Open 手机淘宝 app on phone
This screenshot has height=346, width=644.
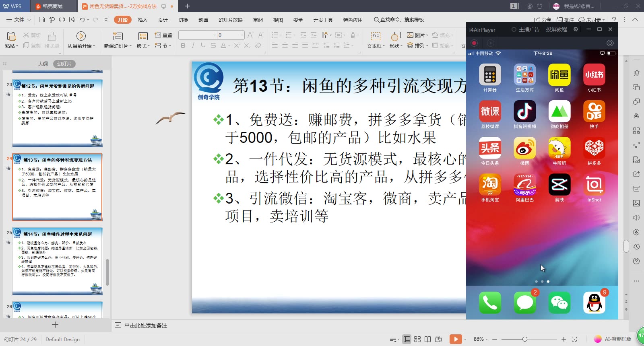(490, 185)
